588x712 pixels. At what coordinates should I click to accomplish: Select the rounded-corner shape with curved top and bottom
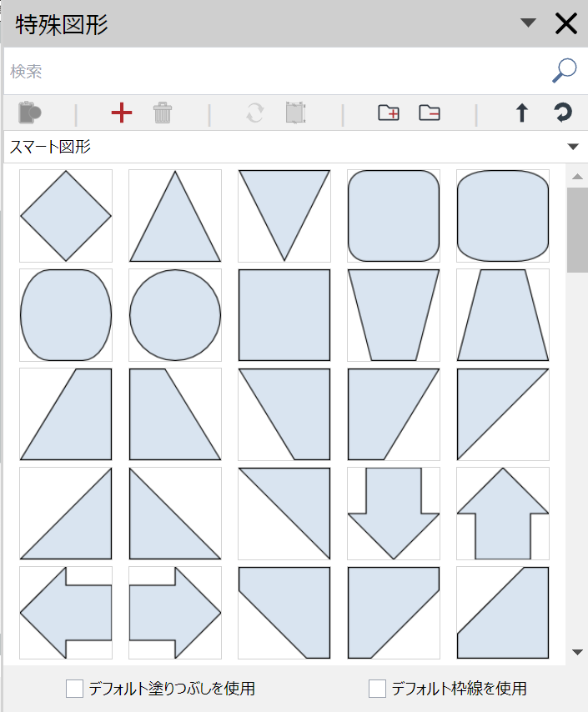coord(503,216)
